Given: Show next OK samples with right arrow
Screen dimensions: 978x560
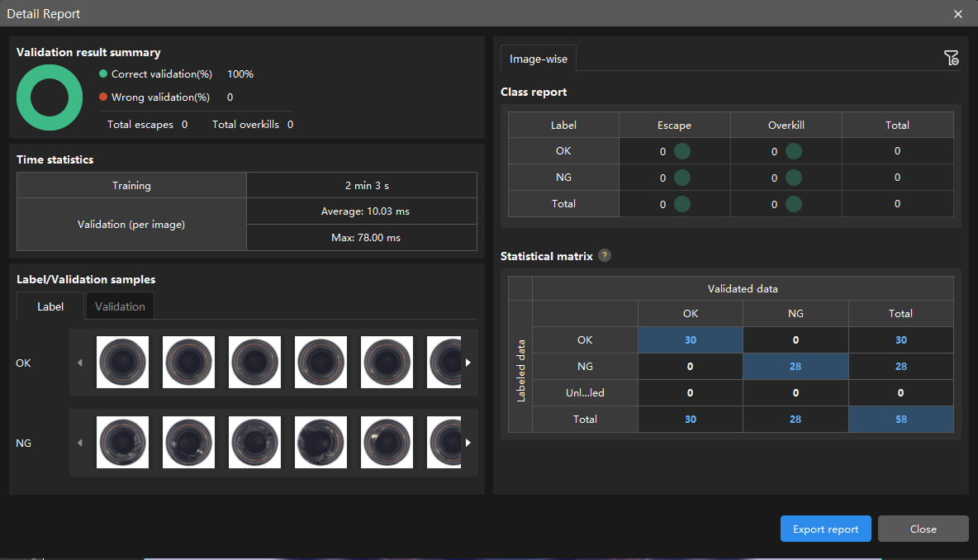Looking at the screenshot, I should pos(468,363).
